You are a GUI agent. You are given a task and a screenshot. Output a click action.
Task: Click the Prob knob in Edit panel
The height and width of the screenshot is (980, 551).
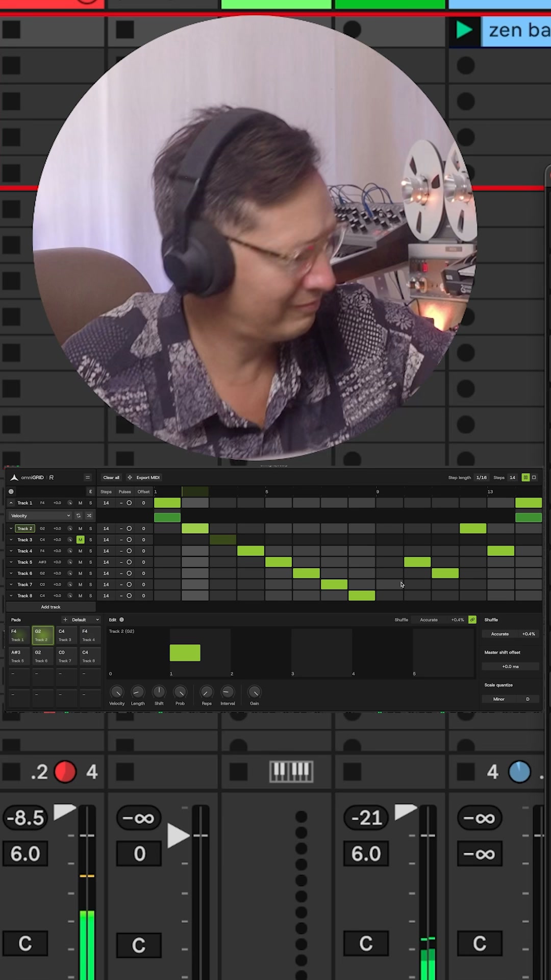pyautogui.click(x=180, y=692)
